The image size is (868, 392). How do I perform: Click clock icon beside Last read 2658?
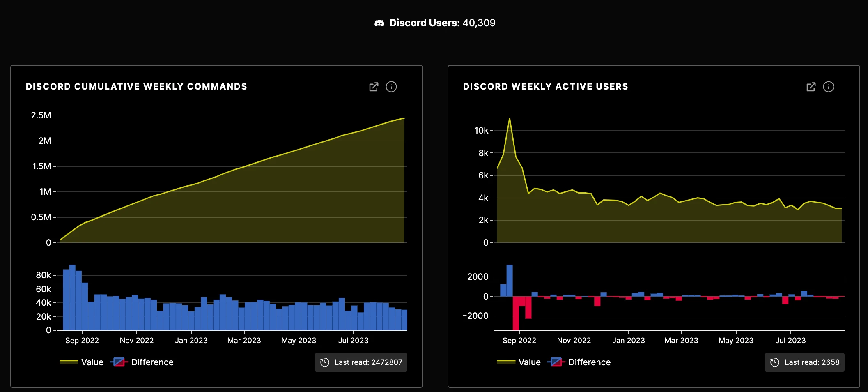click(x=774, y=362)
